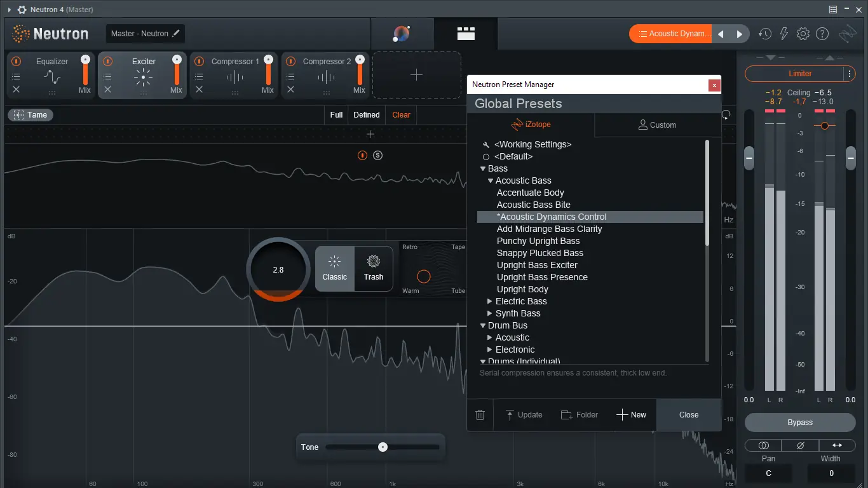Load the Punchy Upright Bass preset

(538, 241)
